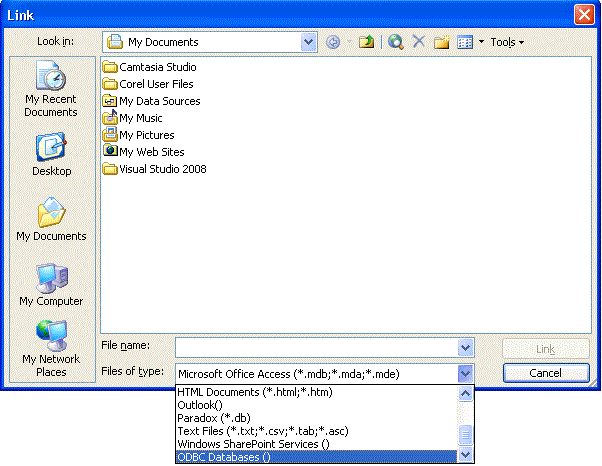The width and height of the screenshot is (602, 466).
Task: Open the Views menu icon
Action: click(465, 42)
